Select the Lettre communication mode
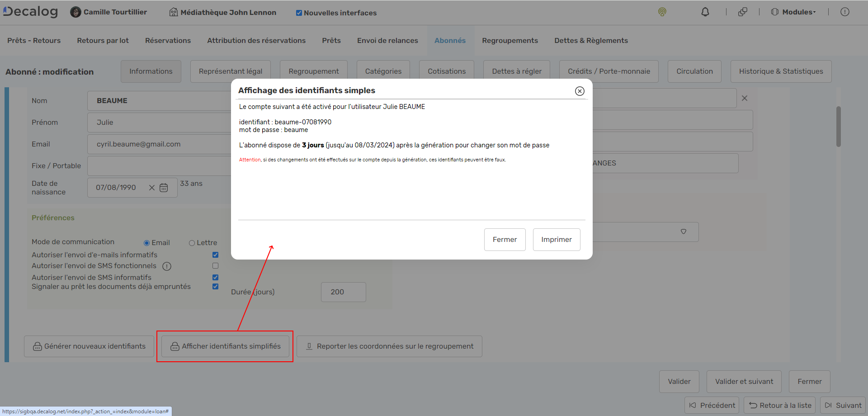The height and width of the screenshot is (416, 868). click(192, 243)
